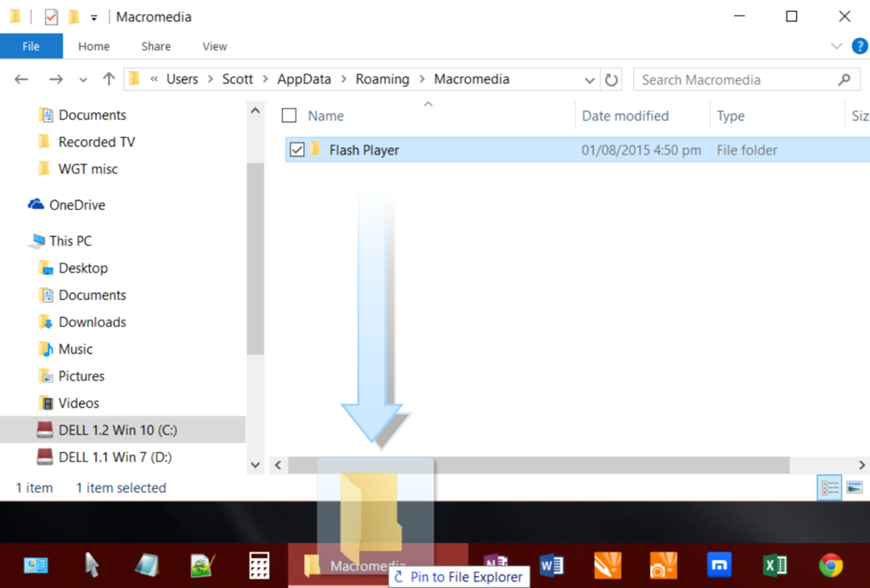Navigate to Roaming in the breadcrumb
The image size is (870, 588).
pyautogui.click(x=382, y=79)
